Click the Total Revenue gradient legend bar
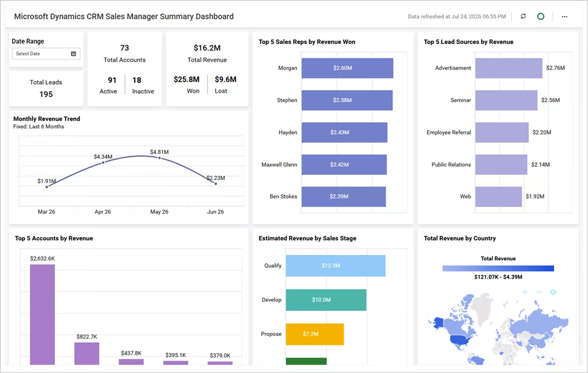This screenshot has height=373, width=588. coord(498,268)
